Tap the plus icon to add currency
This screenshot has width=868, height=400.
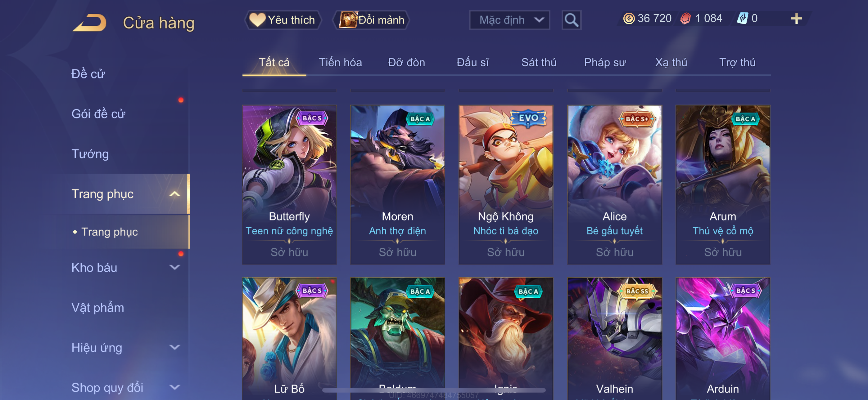coord(796,19)
